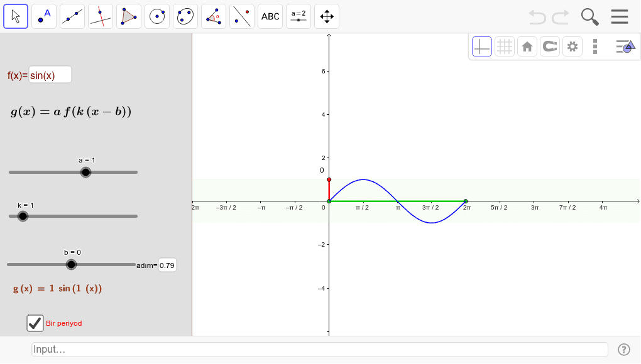This screenshot has height=364, width=641.
Task: Redo the last action
Action: tap(561, 17)
